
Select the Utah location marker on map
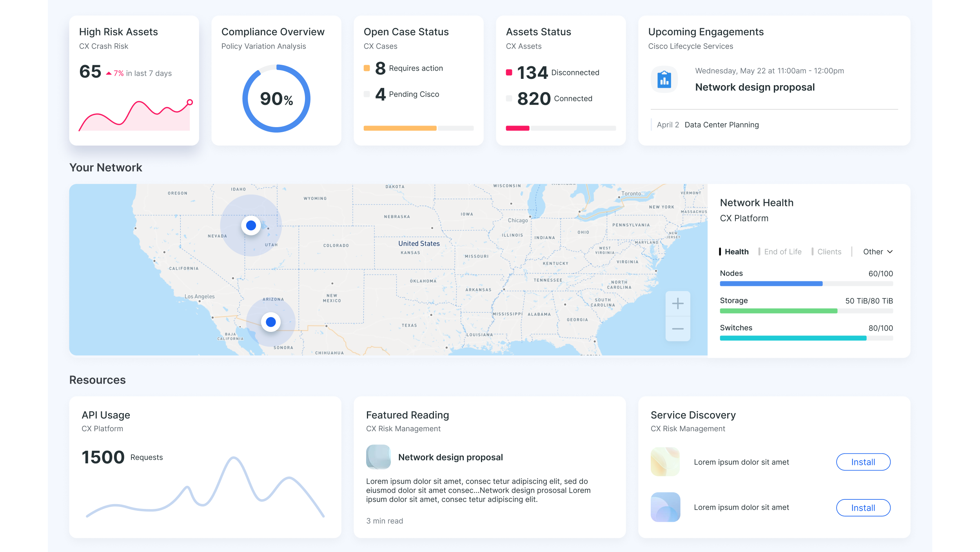point(251,225)
